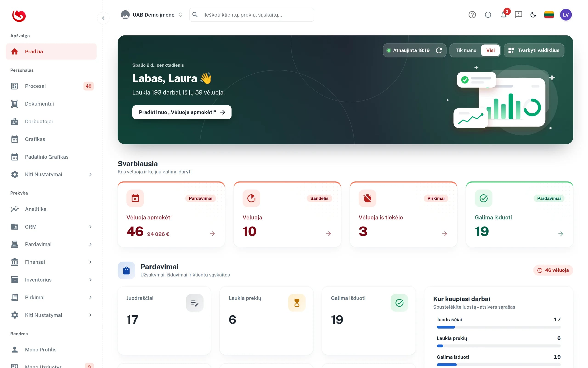This screenshot has height=368, width=588.
Task: Open Mano Profilis in the sidebar
Action: (x=51, y=350)
